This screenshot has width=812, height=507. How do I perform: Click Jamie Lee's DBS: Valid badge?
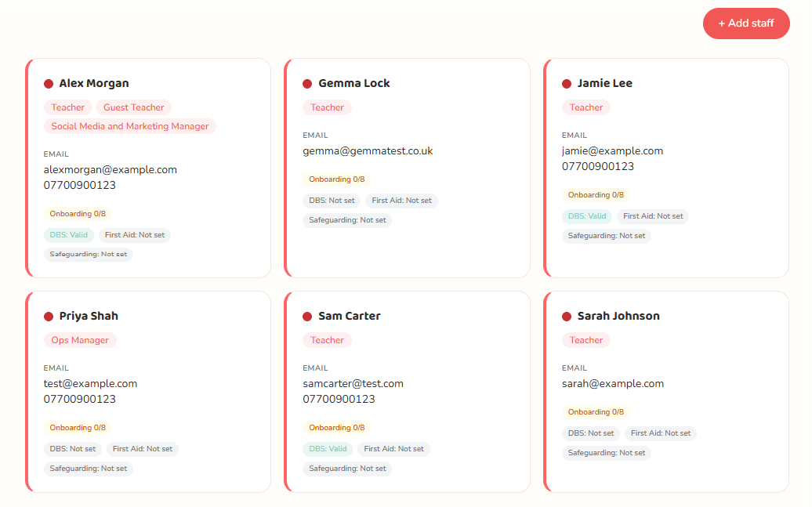coord(587,216)
